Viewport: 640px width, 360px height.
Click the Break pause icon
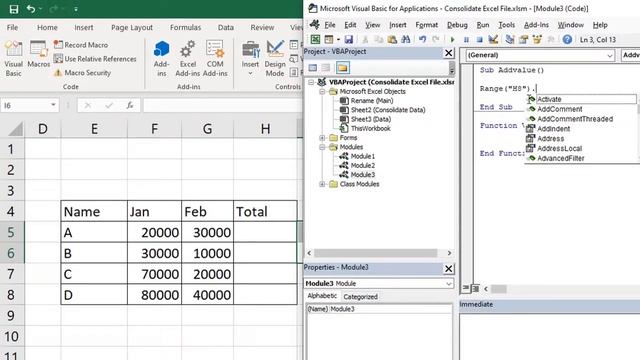tap(466, 40)
